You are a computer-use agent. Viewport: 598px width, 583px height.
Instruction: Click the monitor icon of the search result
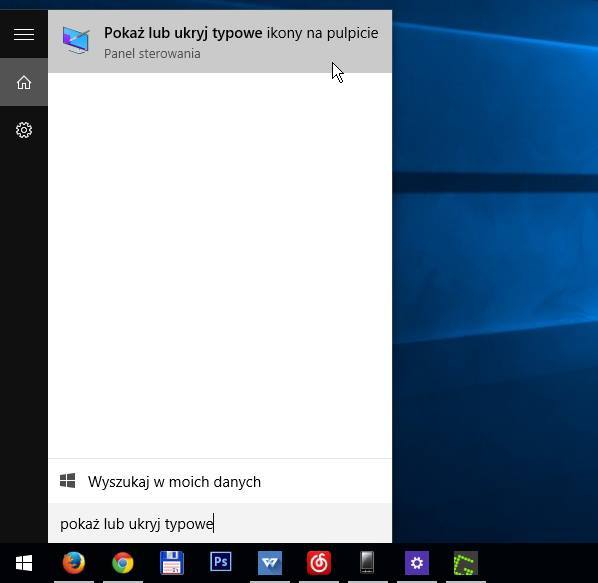point(76,40)
